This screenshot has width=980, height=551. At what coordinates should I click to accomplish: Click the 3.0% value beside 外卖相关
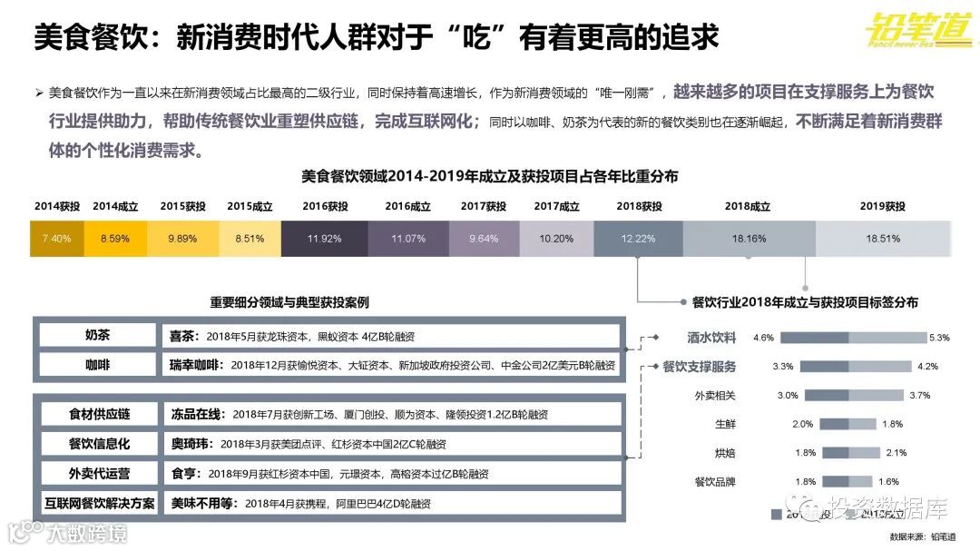(x=788, y=395)
